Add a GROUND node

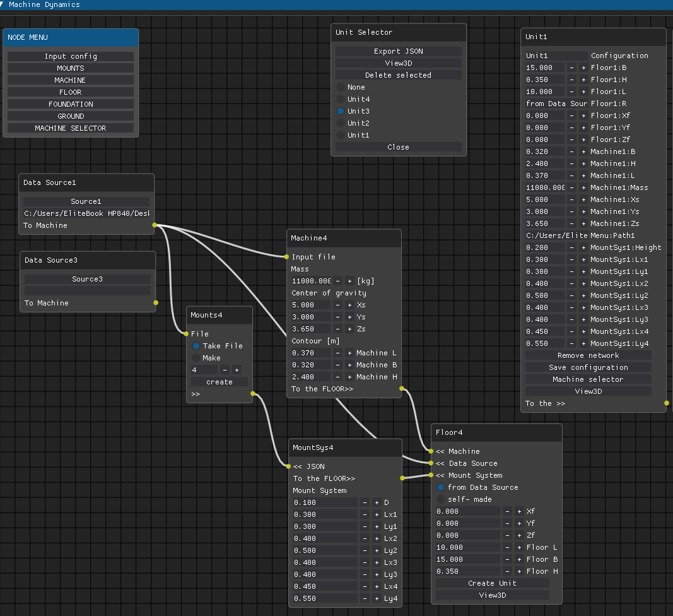(x=71, y=116)
